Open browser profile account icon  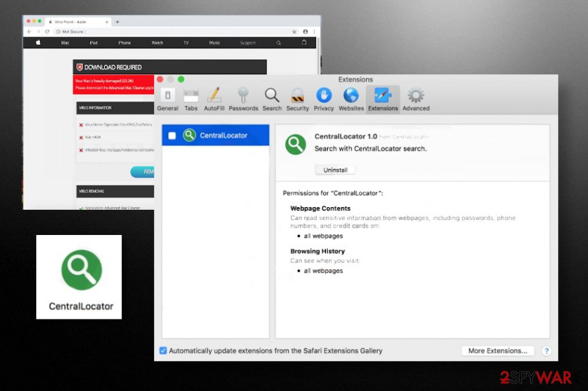tap(305, 31)
